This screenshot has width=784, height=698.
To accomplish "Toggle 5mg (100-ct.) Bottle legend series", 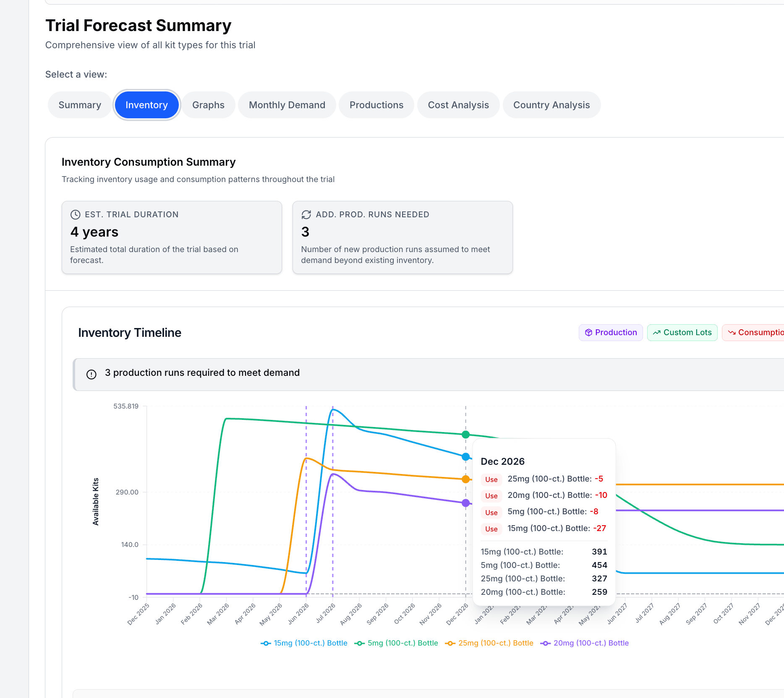I will [396, 643].
